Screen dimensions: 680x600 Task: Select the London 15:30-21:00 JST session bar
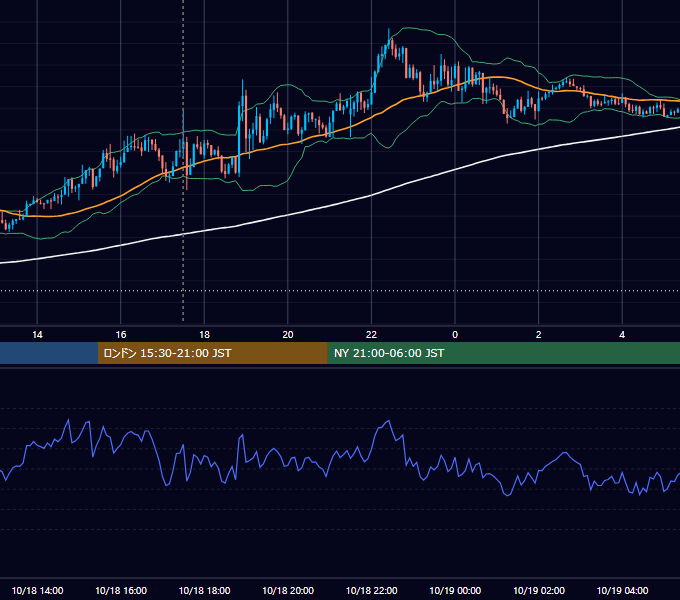(x=212, y=353)
